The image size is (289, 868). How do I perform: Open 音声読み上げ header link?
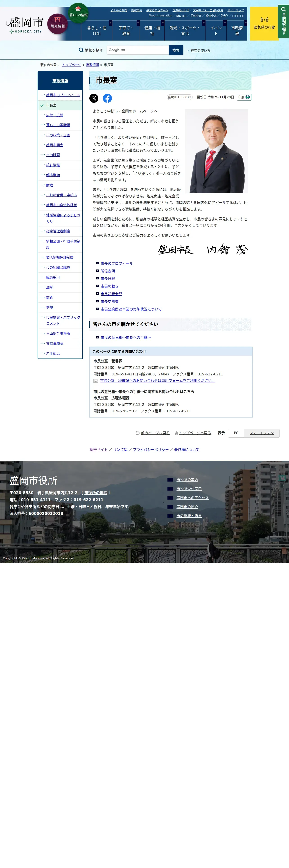click(x=181, y=10)
